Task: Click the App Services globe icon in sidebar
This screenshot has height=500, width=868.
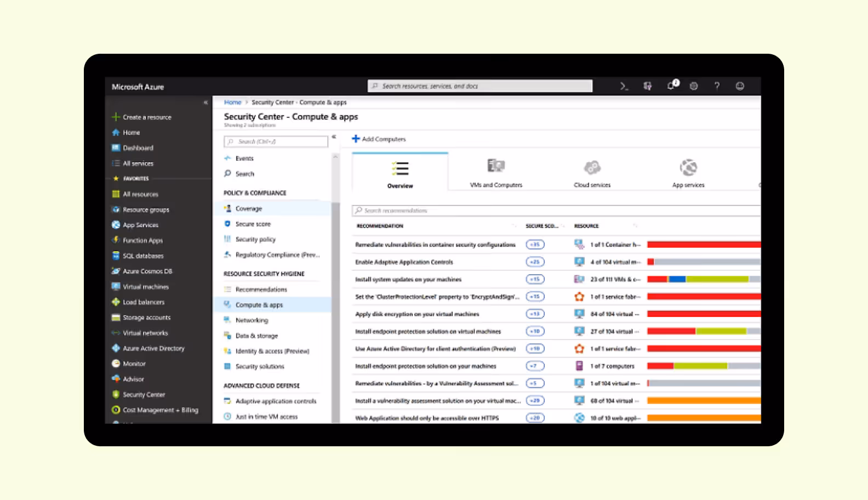Action: point(116,225)
